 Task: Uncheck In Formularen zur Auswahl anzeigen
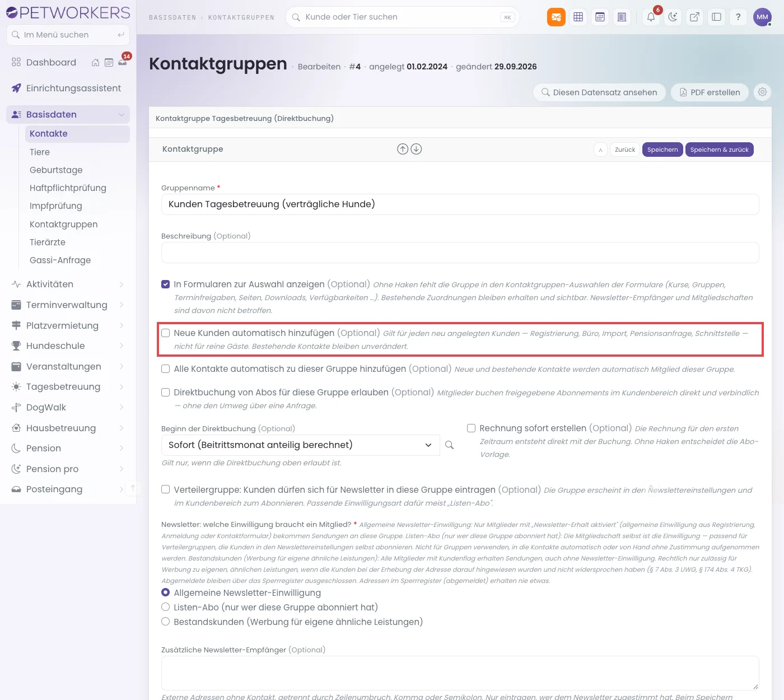coord(166,284)
